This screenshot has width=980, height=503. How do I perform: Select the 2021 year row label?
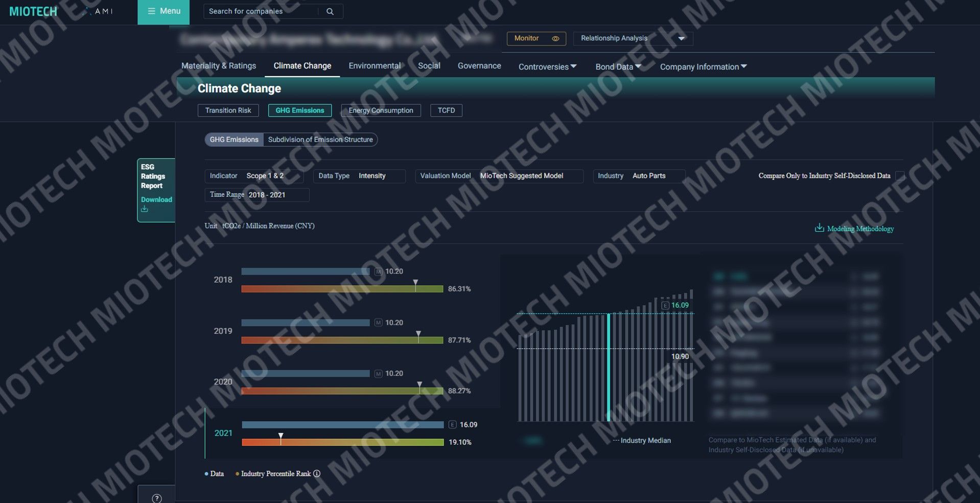click(x=223, y=433)
